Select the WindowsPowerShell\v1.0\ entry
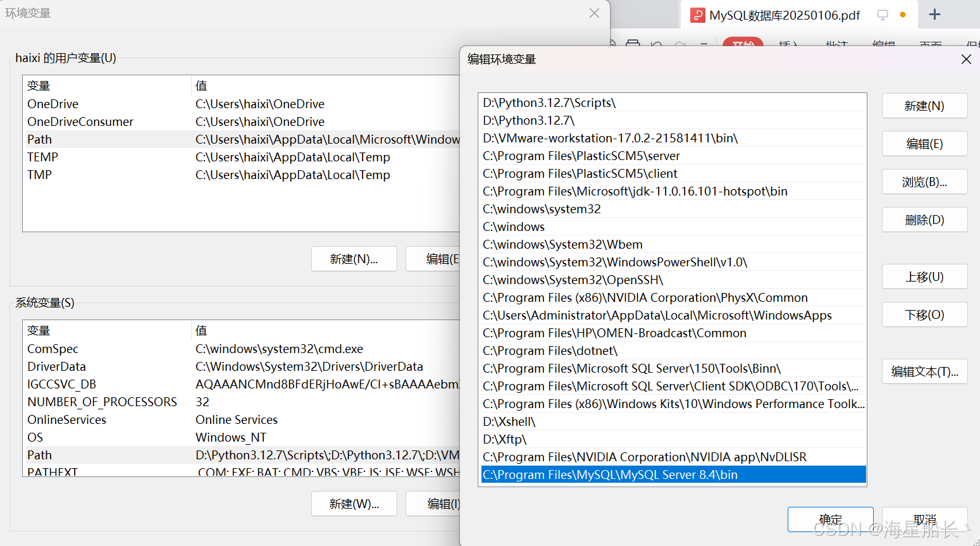This screenshot has width=980, height=546. point(673,262)
